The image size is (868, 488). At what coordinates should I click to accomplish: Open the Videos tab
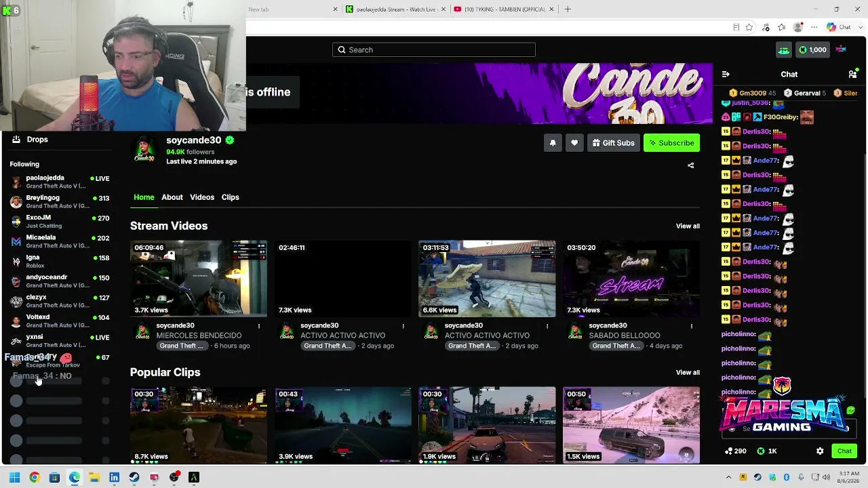click(x=202, y=197)
